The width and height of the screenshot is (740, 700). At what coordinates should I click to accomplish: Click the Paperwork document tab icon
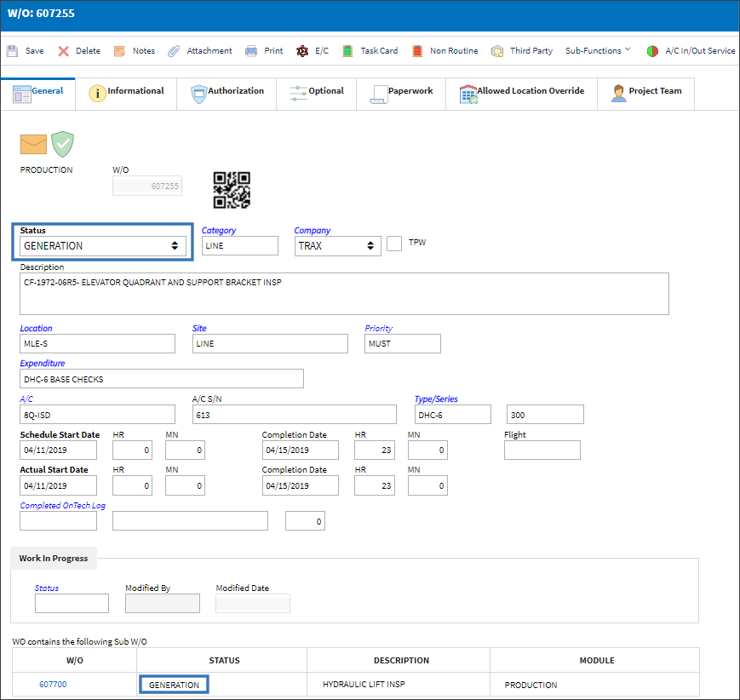(378, 94)
